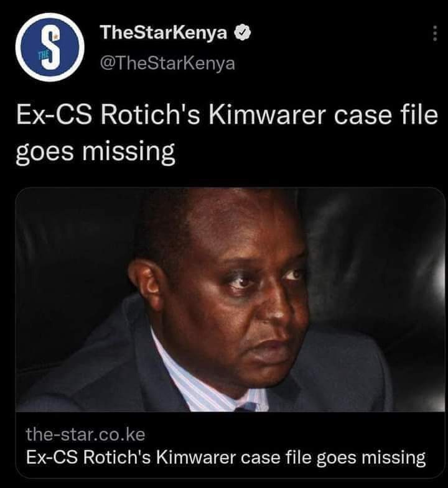Select the tweet headline's first line
The height and width of the screenshot is (488, 448).
227,115
